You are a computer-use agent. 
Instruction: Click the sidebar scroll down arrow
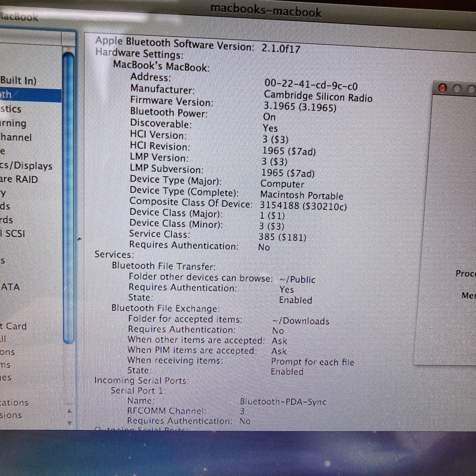[69, 423]
